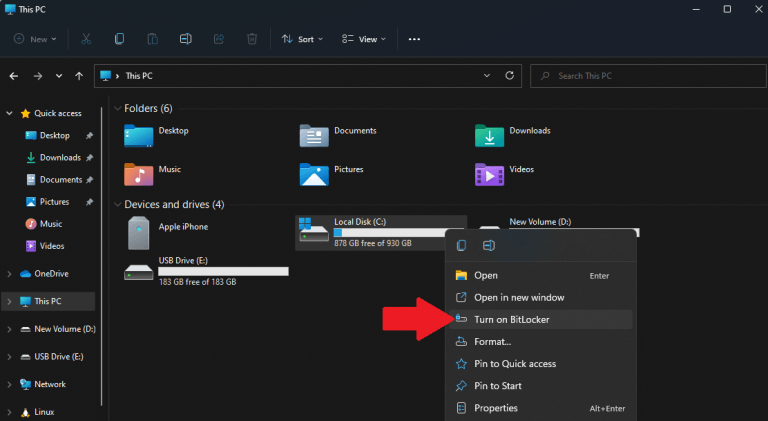Expand the OneDrive tree node
The height and width of the screenshot is (421, 768).
click(9, 274)
